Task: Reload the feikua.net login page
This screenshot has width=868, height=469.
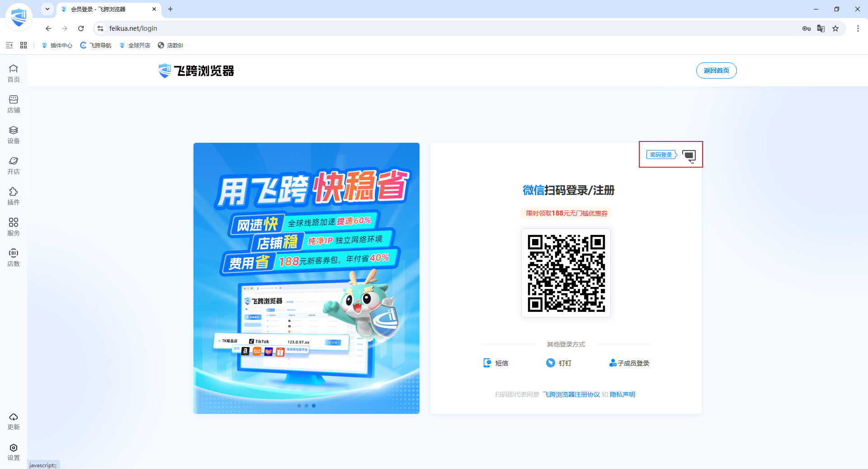Action: pyautogui.click(x=81, y=28)
